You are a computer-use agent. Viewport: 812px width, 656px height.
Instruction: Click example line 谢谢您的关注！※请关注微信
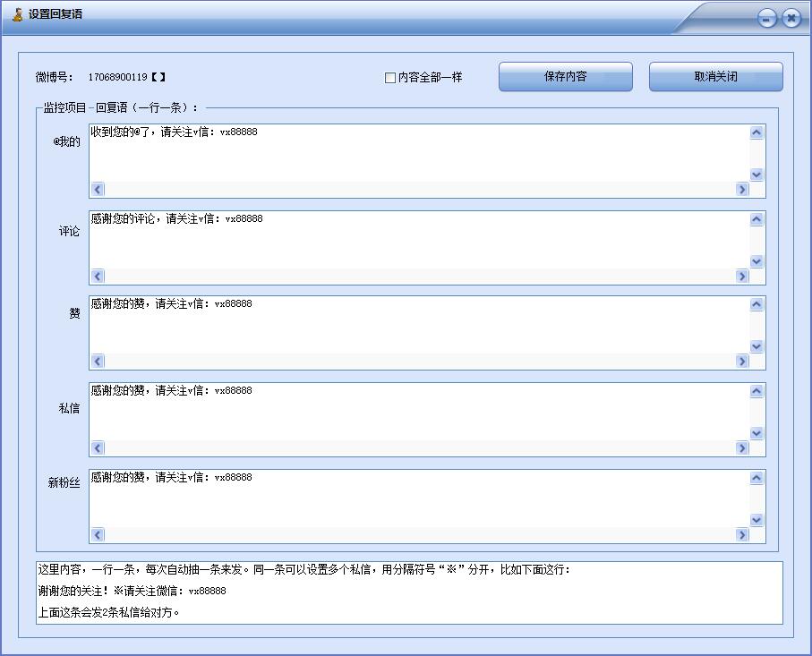coord(132,591)
